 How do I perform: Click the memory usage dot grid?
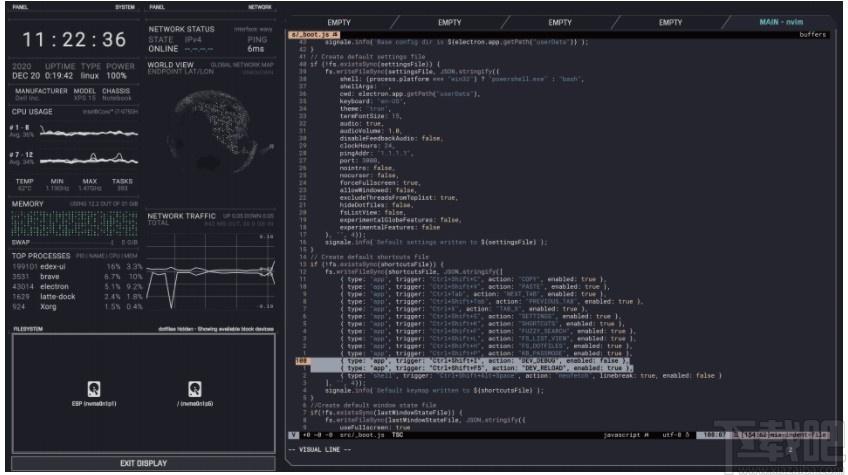pyautogui.click(x=75, y=223)
